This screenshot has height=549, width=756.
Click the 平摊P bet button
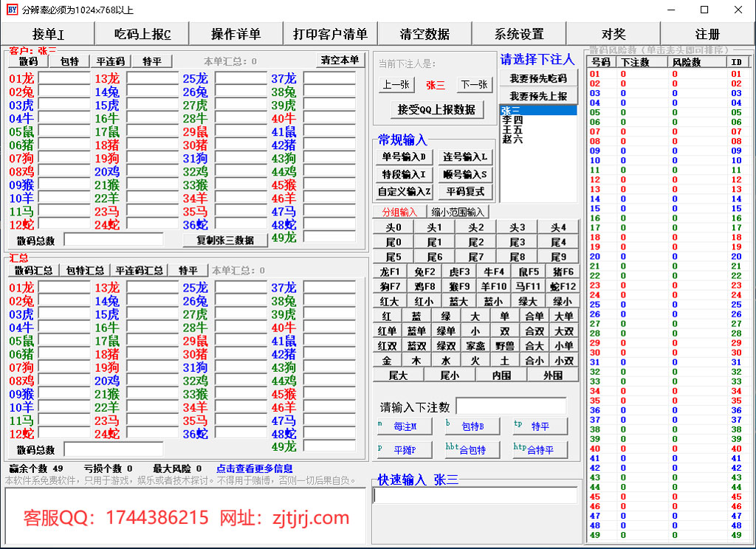pos(405,449)
